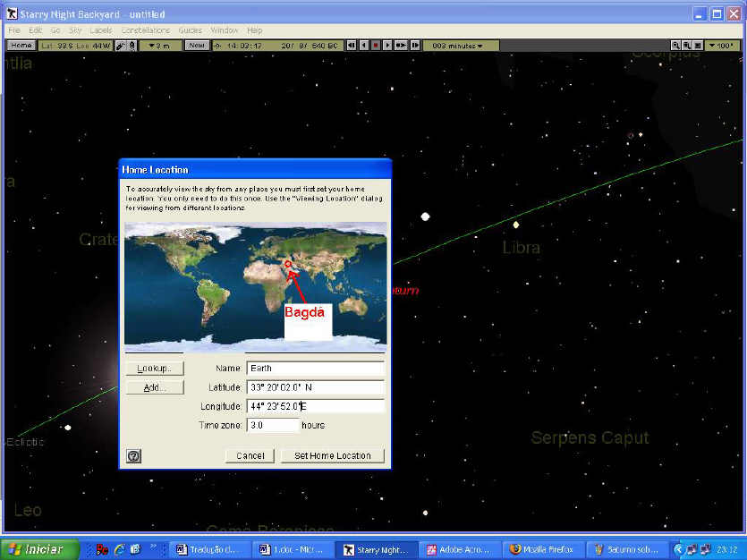747x560 pixels.
Task: Click the date display 20/ 8/ 640 BC
Action: coord(310,46)
